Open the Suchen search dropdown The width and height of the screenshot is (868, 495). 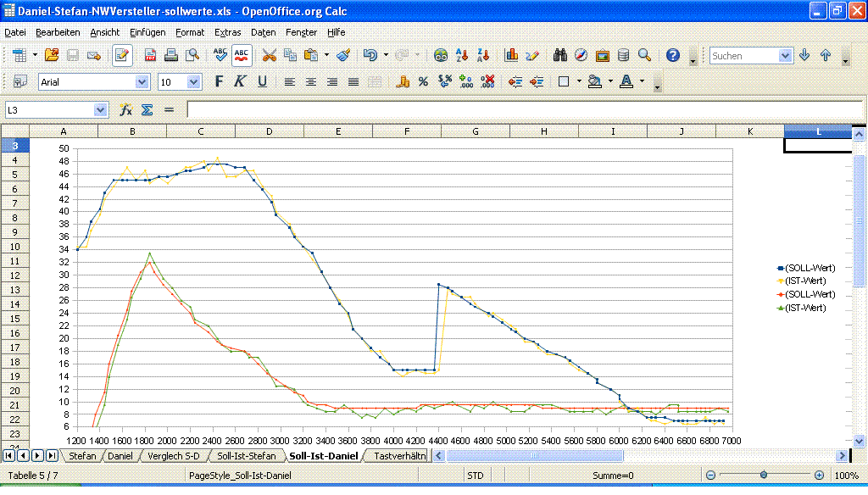point(785,55)
